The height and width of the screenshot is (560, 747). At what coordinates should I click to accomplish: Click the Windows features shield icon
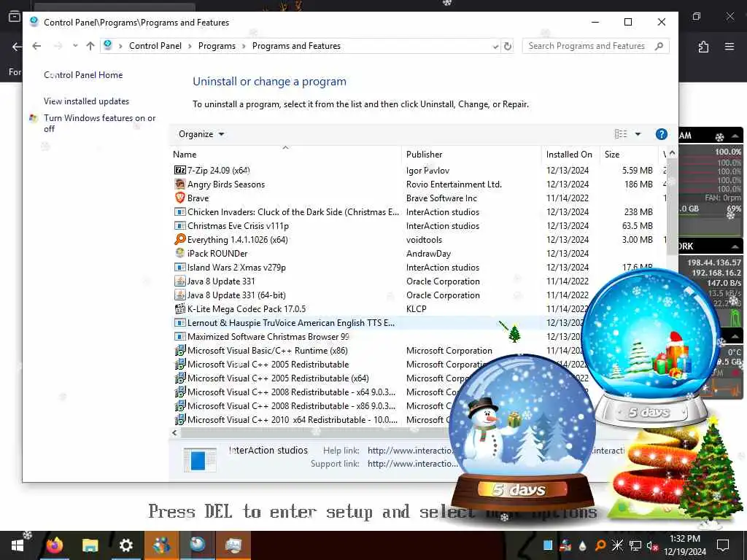[34, 118]
